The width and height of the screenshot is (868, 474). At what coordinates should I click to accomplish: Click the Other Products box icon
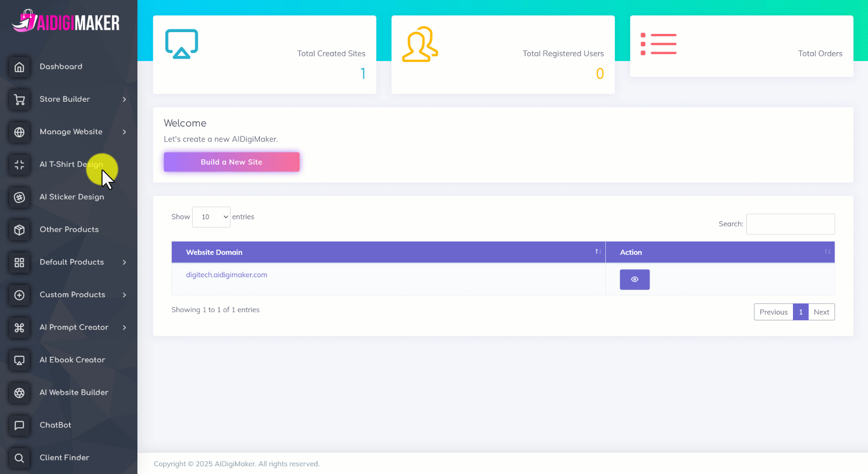tap(19, 230)
